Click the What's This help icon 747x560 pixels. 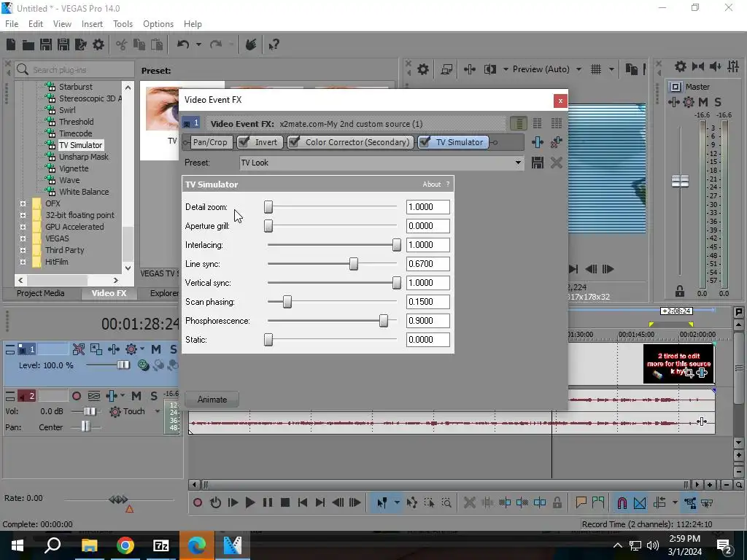(x=274, y=44)
